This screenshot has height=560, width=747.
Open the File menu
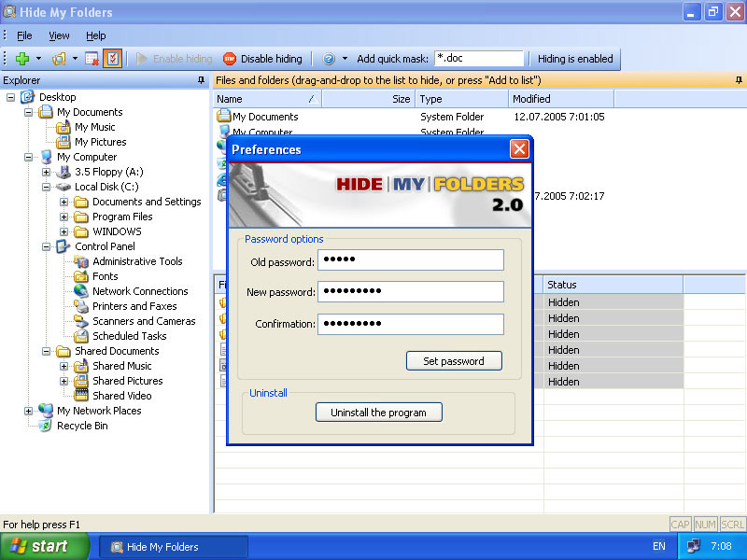coord(24,35)
